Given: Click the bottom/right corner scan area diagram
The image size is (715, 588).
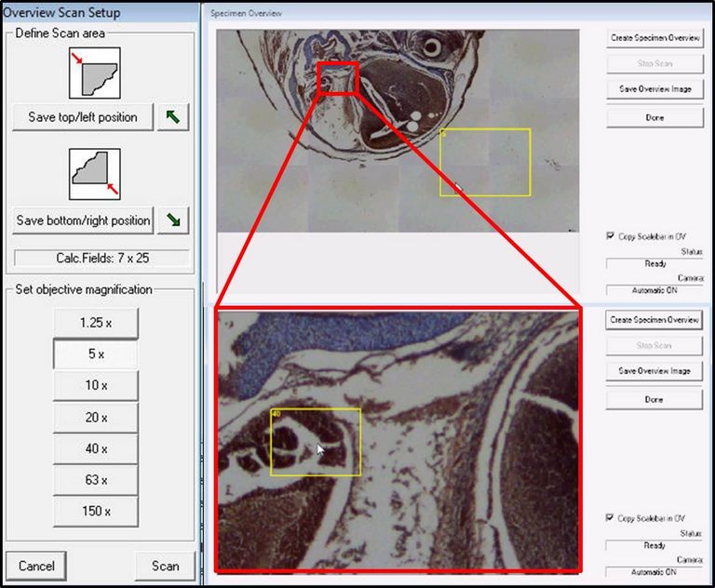Looking at the screenshot, I should (x=95, y=176).
